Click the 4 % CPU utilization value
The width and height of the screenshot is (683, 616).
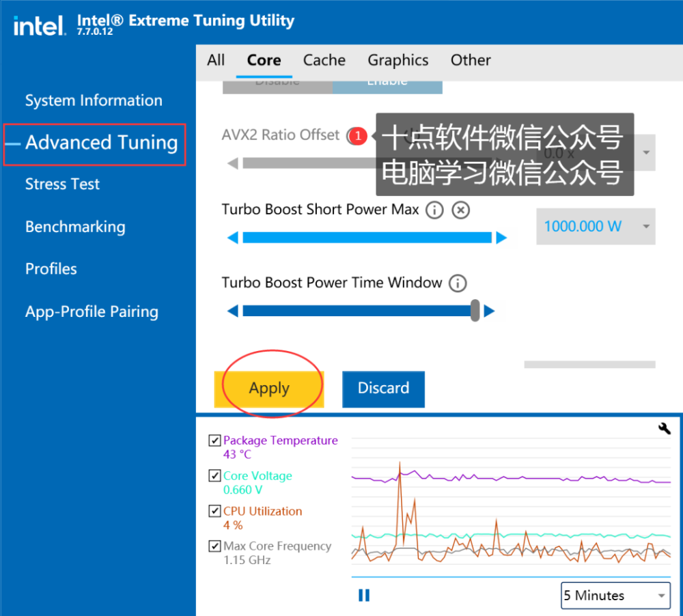click(233, 525)
